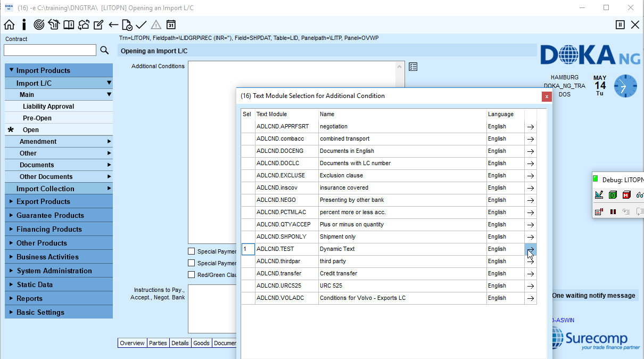Click the Sel field containing 1

tap(248, 249)
